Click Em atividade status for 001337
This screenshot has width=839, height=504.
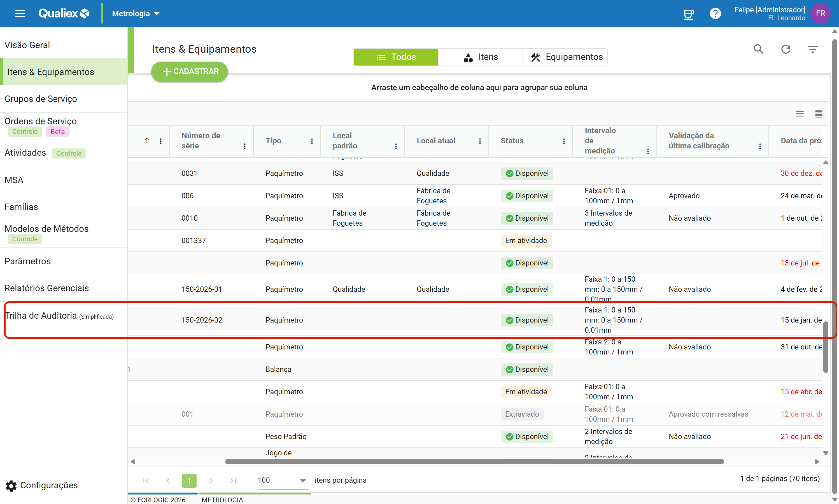point(526,241)
